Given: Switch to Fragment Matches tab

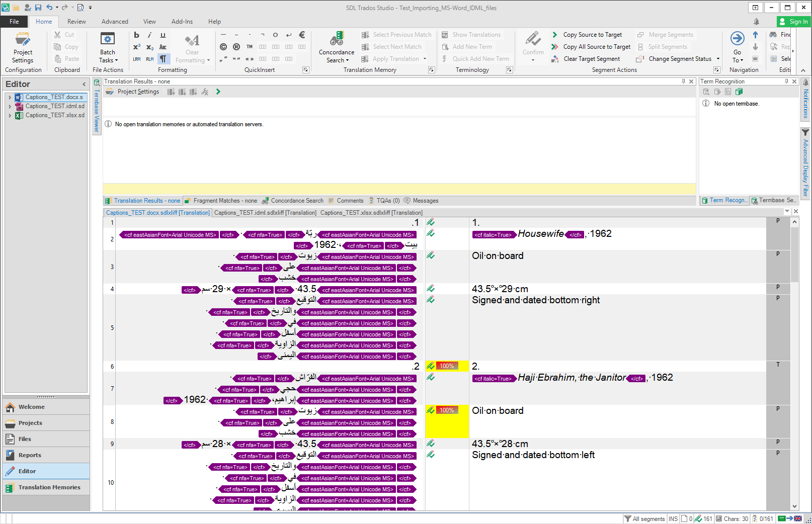Looking at the screenshot, I should coord(220,201).
